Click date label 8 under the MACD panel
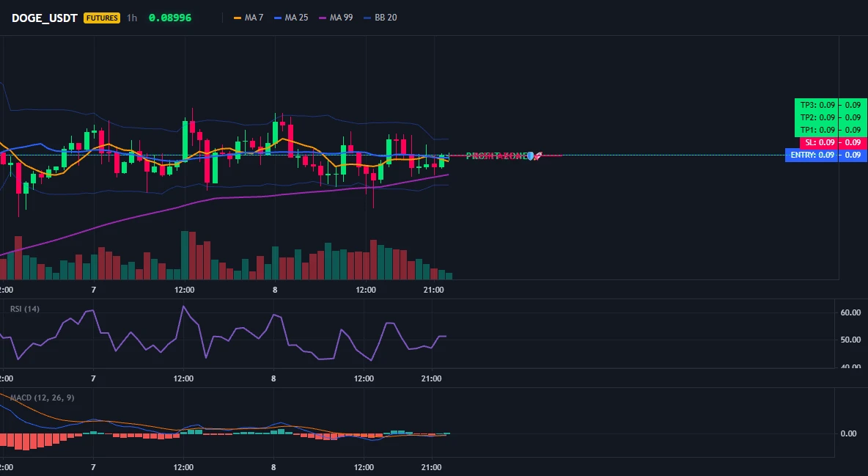868x476 pixels. [273, 467]
